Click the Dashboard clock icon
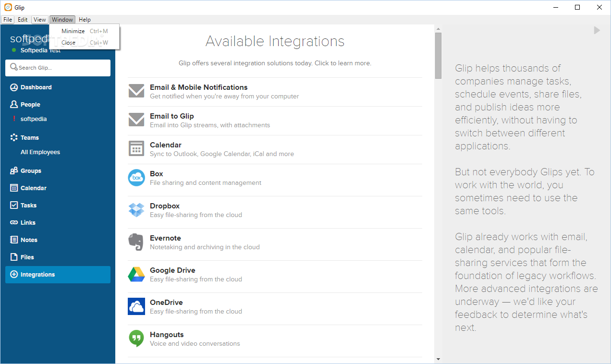This screenshot has width=611, height=364. coord(14,87)
